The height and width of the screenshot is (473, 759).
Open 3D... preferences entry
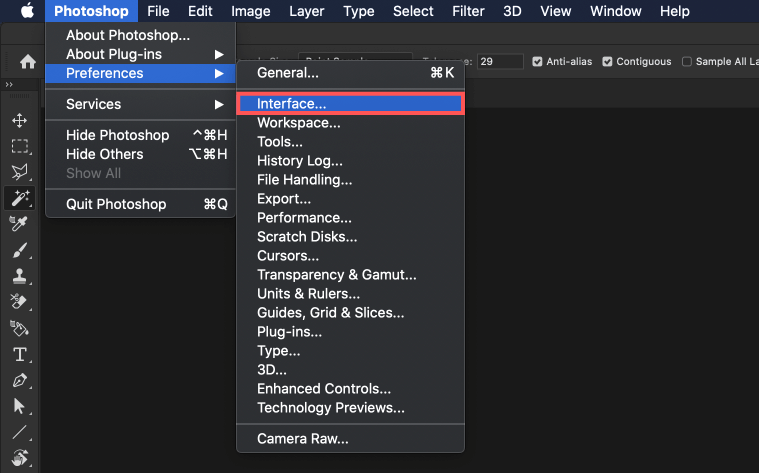(350, 370)
